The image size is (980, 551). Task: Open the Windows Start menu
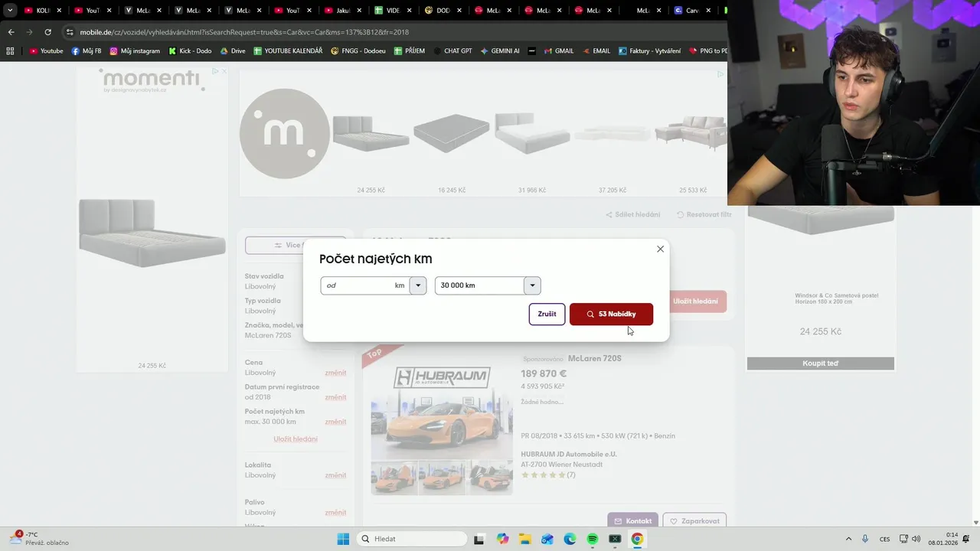coord(343,539)
